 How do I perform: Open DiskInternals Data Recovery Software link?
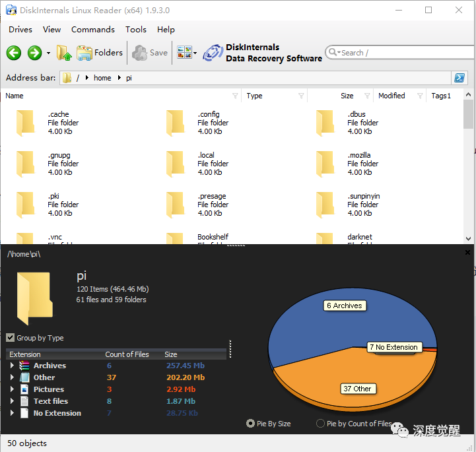[262, 53]
